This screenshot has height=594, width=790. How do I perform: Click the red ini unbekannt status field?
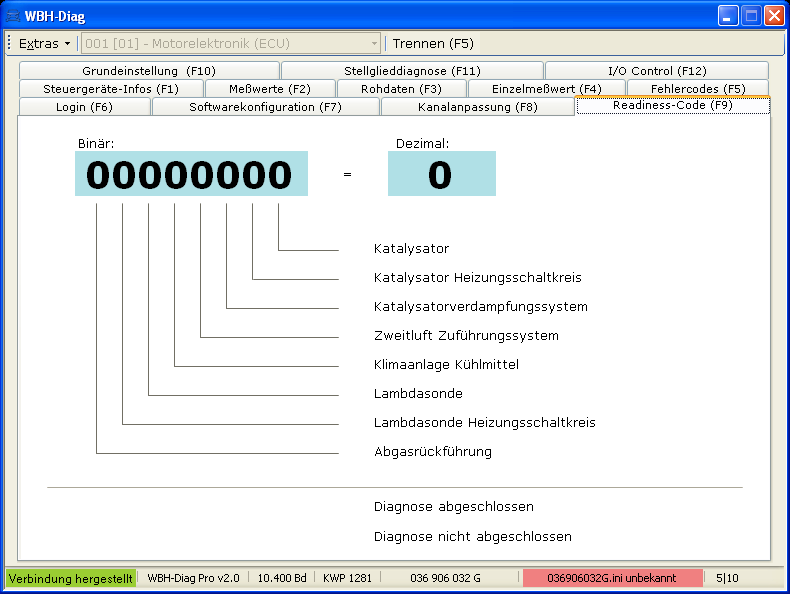(612, 578)
